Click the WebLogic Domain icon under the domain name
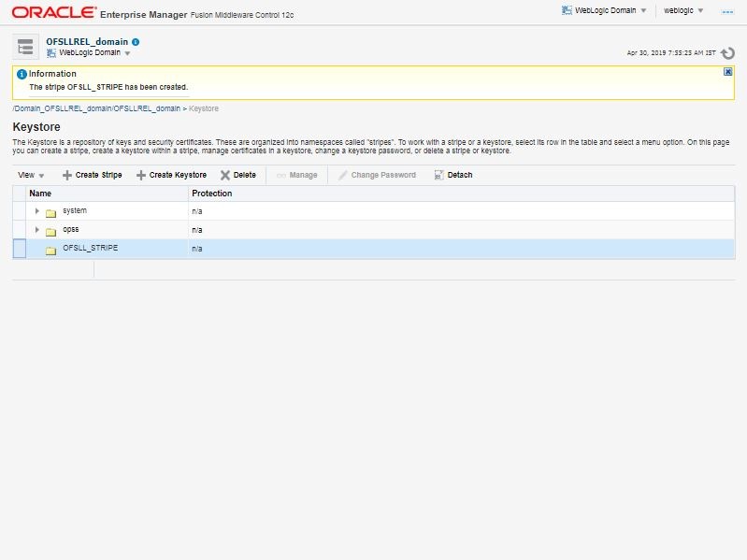 51,53
